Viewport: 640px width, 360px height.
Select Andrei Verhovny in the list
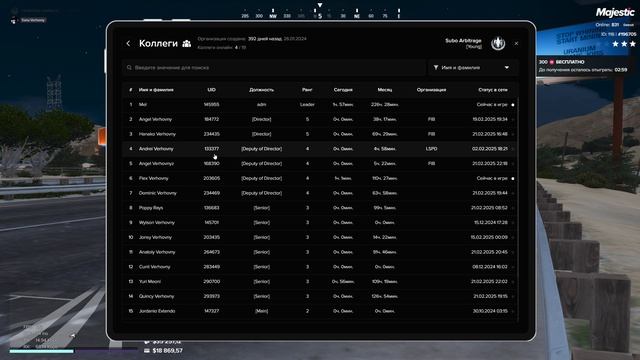pyautogui.click(x=320, y=149)
